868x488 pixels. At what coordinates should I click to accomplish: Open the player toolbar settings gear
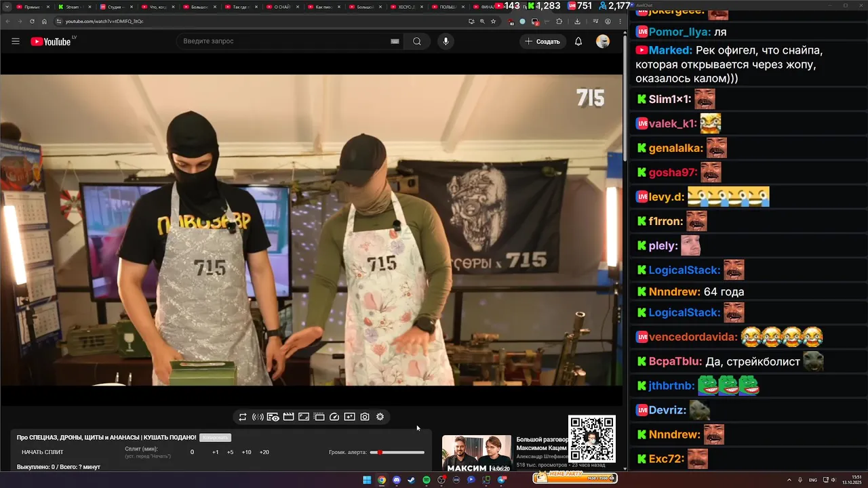(x=380, y=417)
